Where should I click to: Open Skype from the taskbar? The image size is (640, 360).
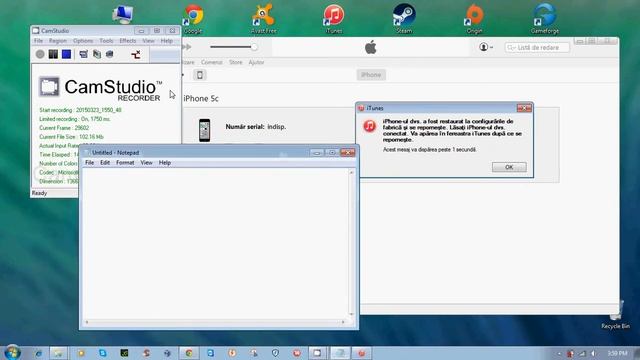click(x=102, y=353)
